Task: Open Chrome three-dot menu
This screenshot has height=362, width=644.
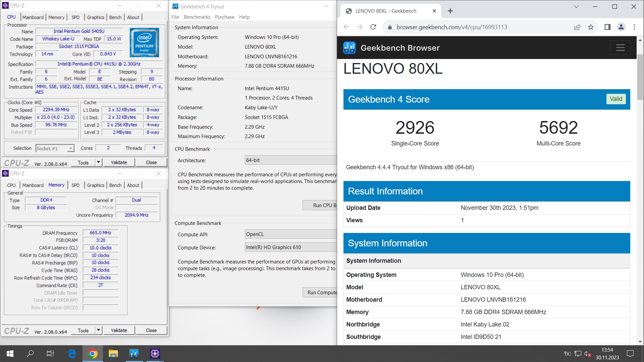Action: click(x=634, y=27)
